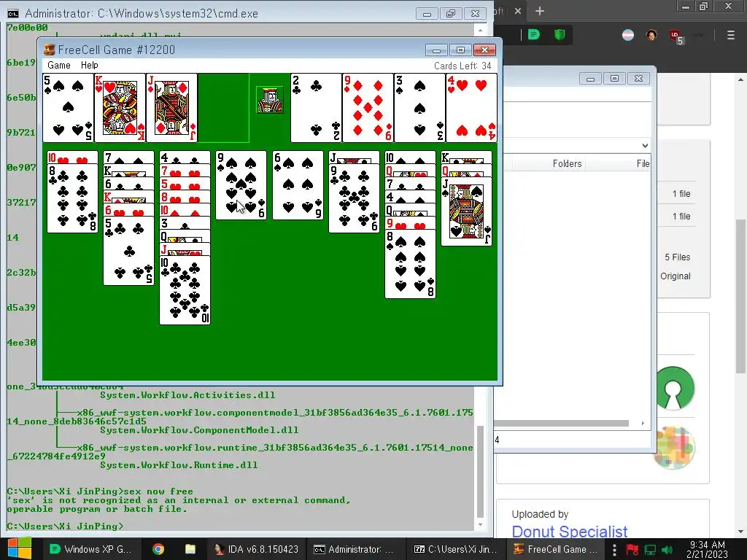Select the 10 of hearts in first column

click(72, 157)
